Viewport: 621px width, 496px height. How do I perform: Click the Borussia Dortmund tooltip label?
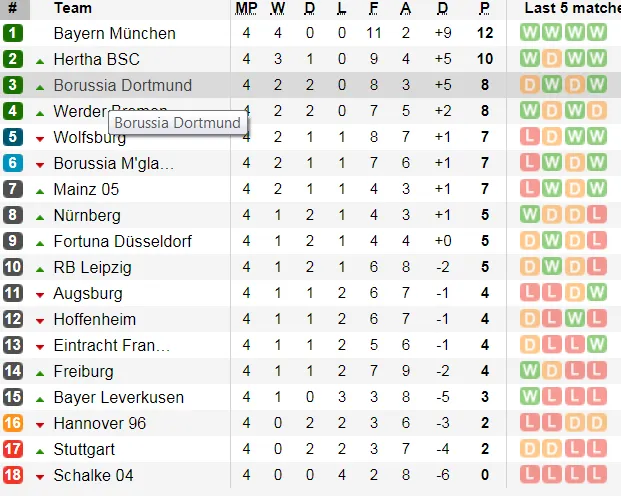point(177,123)
